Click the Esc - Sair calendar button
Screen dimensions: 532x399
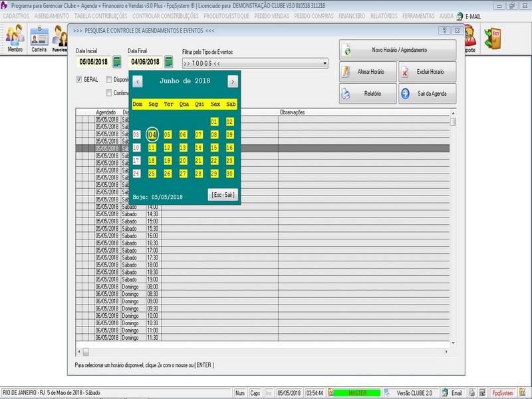pos(223,195)
